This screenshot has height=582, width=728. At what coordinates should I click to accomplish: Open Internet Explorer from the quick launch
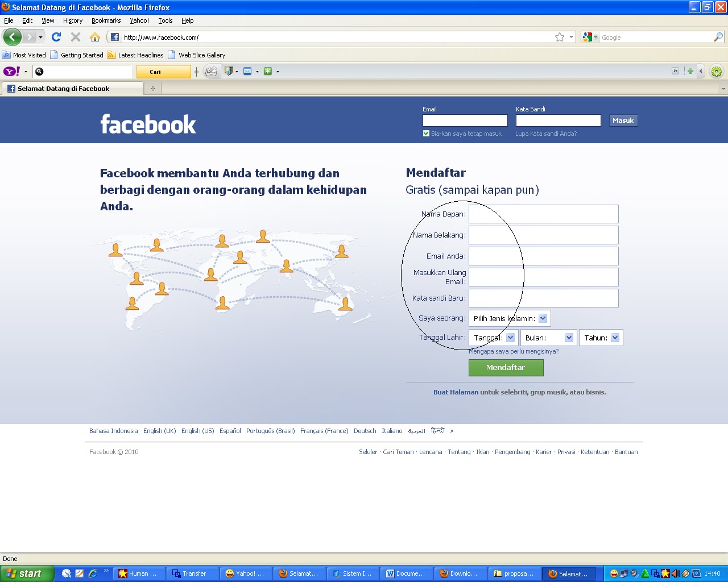coord(93,573)
